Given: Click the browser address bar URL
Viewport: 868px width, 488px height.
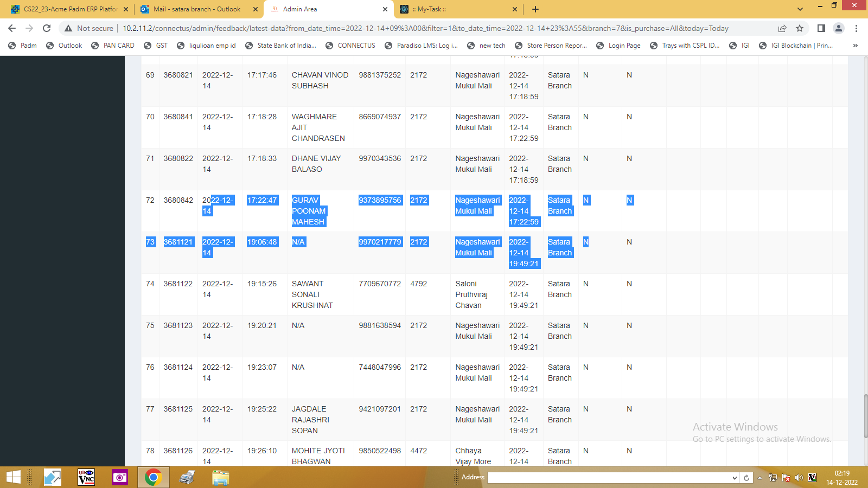Looking at the screenshot, I should click(x=425, y=28).
